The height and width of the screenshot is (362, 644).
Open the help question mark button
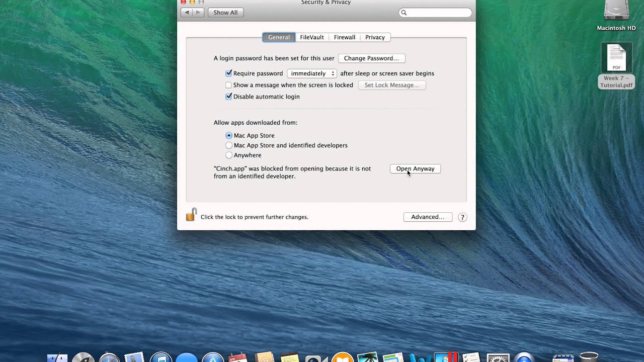tap(462, 217)
